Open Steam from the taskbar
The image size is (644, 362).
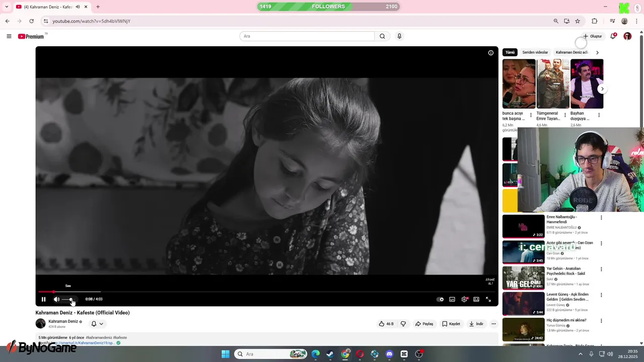(x=330, y=354)
